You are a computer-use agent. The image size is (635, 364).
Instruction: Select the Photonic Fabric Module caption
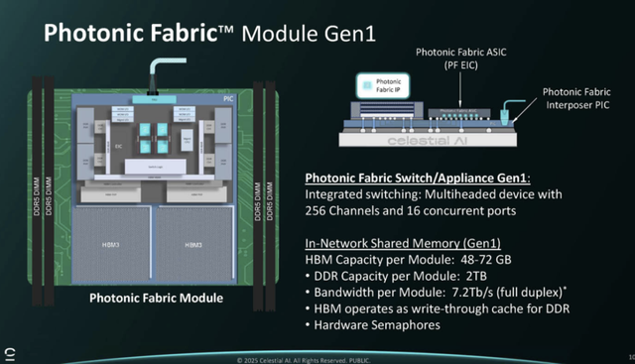tap(157, 298)
